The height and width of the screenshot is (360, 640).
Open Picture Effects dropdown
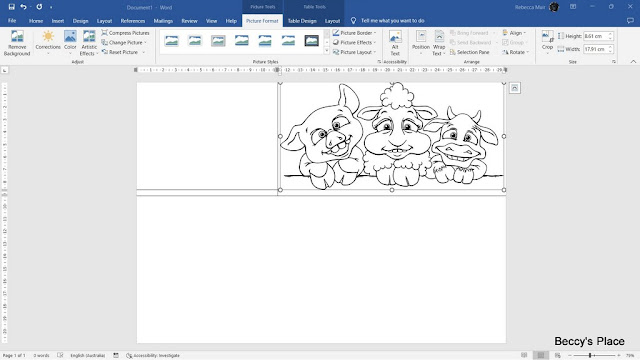354,42
